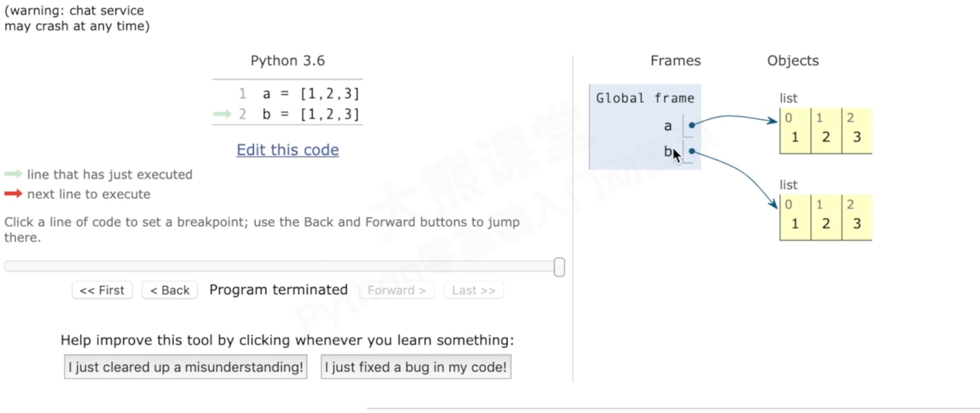Select index 0 cell of the first list
Screen dimensions: 980x413
click(795, 131)
